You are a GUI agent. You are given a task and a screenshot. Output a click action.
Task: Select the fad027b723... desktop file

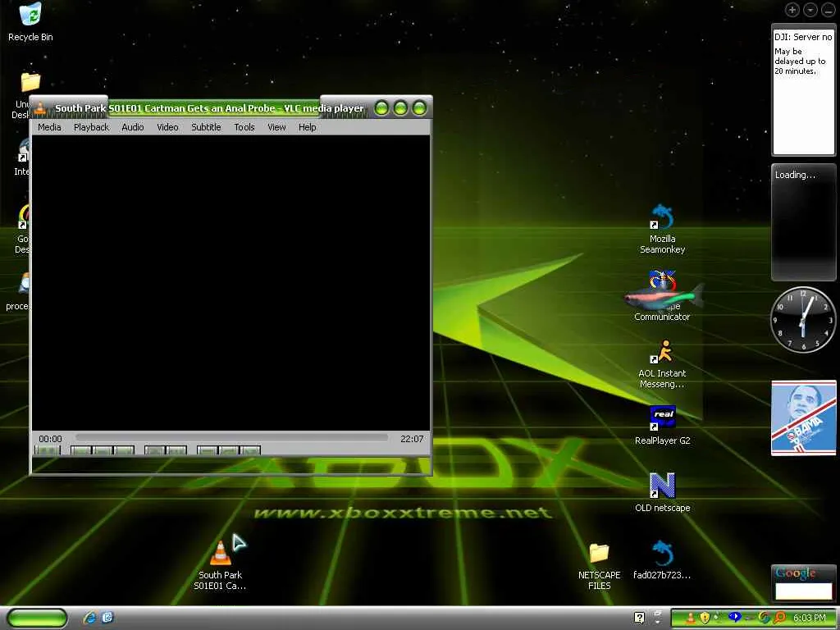click(662, 560)
